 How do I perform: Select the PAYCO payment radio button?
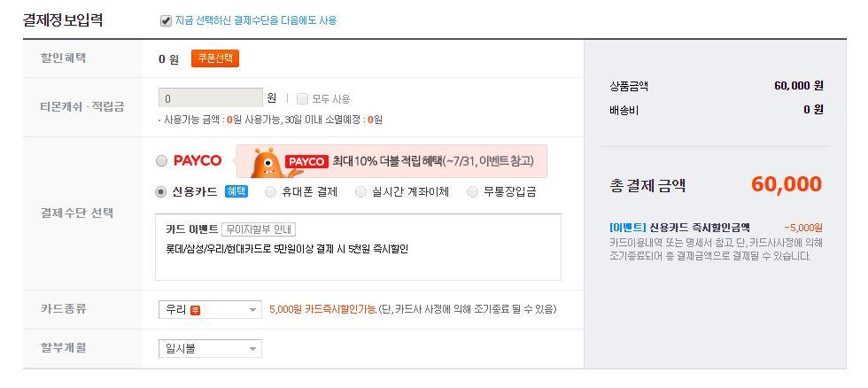[x=161, y=161]
